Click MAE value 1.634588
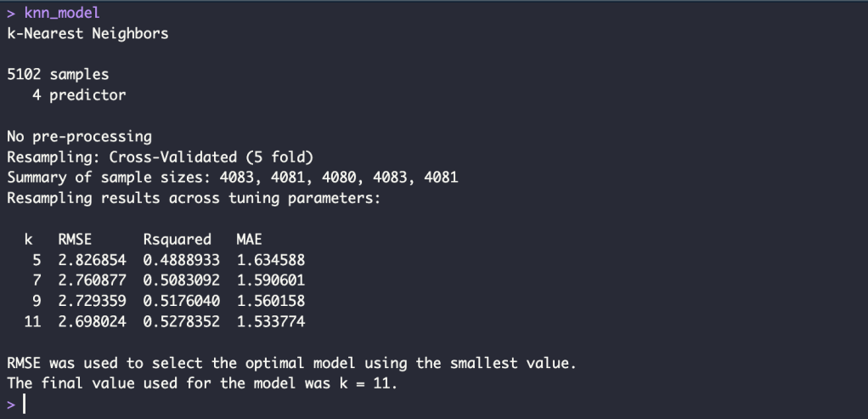868x419 pixels. 270,260
